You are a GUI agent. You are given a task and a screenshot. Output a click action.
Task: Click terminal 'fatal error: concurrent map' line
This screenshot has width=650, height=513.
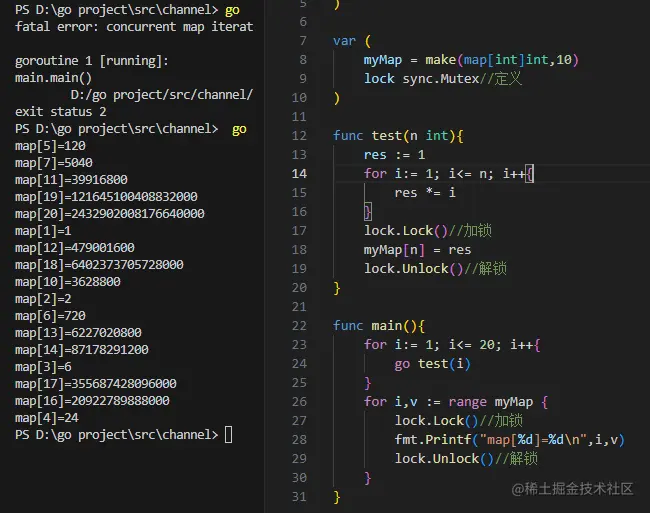(134, 27)
